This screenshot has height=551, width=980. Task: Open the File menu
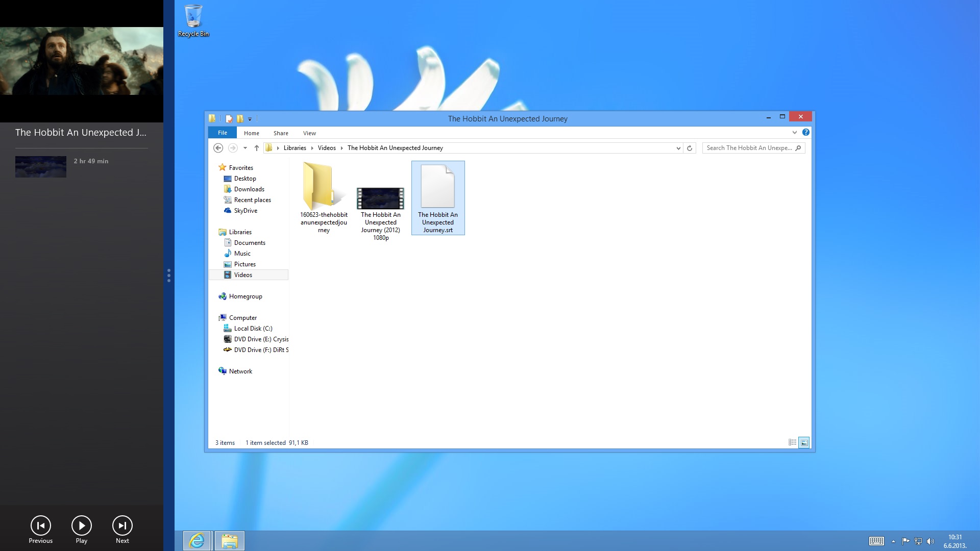click(x=223, y=133)
